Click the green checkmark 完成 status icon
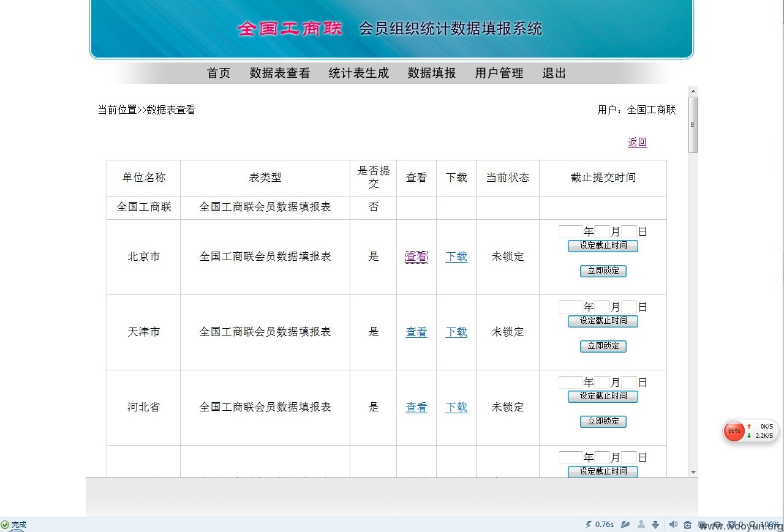Image resolution: width=784 pixels, height=532 pixels. pos(5,525)
